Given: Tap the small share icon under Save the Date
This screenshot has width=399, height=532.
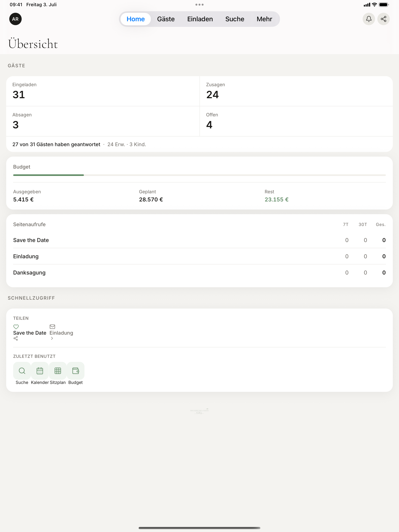Looking at the screenshot, I should click(16, 338).
